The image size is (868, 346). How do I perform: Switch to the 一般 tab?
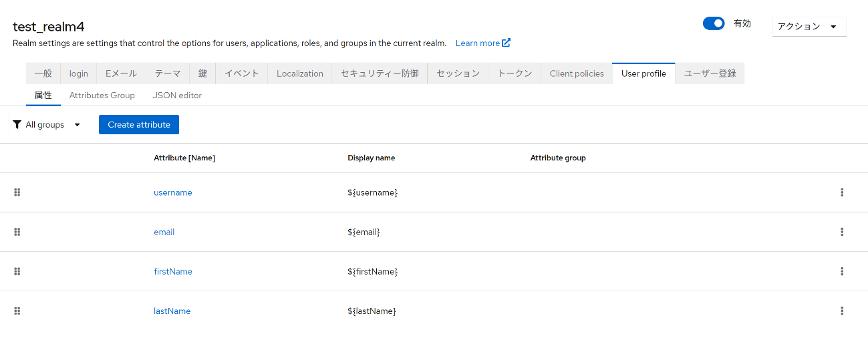click(43, 73)
